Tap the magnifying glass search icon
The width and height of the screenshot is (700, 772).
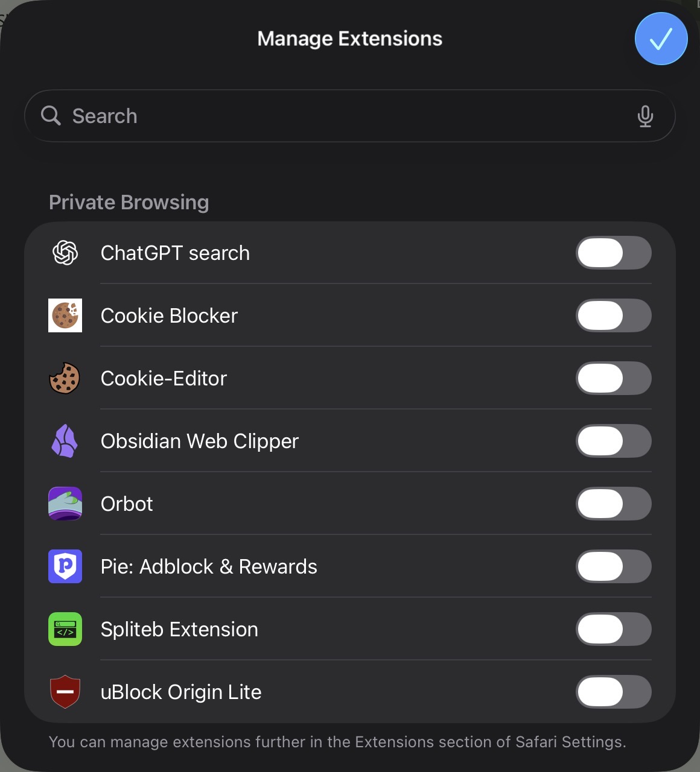[51, 116]
